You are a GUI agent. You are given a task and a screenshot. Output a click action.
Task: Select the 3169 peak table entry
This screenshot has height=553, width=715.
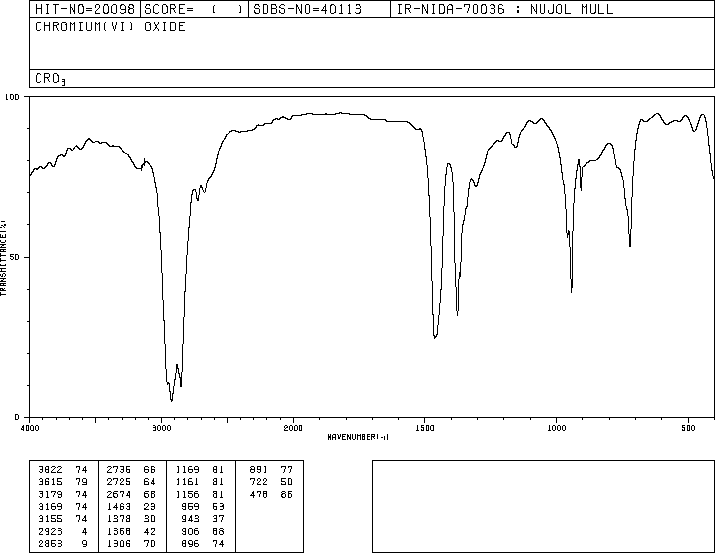pyautogui.click(x=50, y=507)
